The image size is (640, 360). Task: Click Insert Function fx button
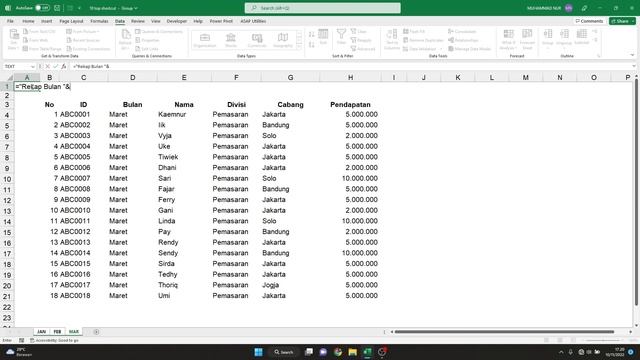tap(64, 66)
